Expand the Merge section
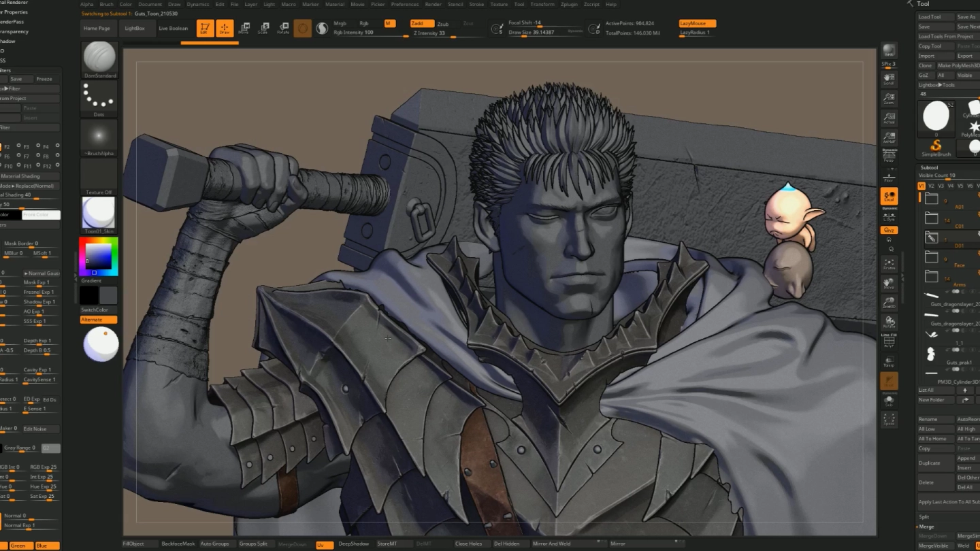Viewport: 980px width, 551px height. (x=926, y=527)
